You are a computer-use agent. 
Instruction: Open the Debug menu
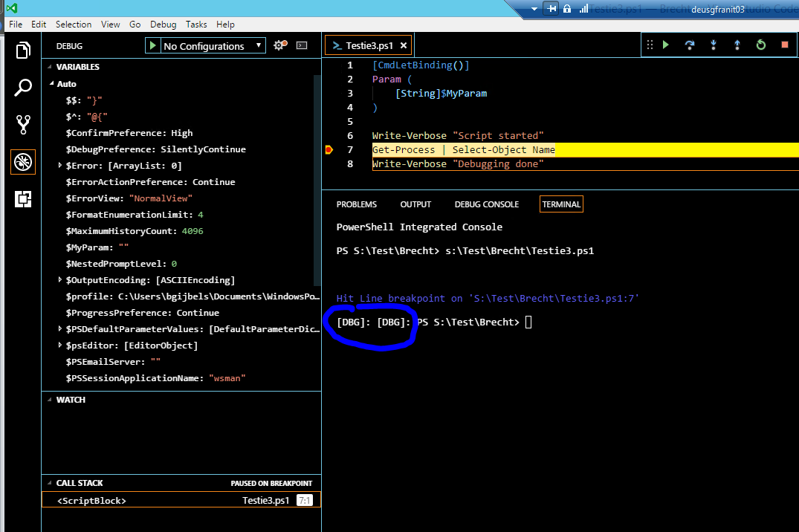point(163,24)
